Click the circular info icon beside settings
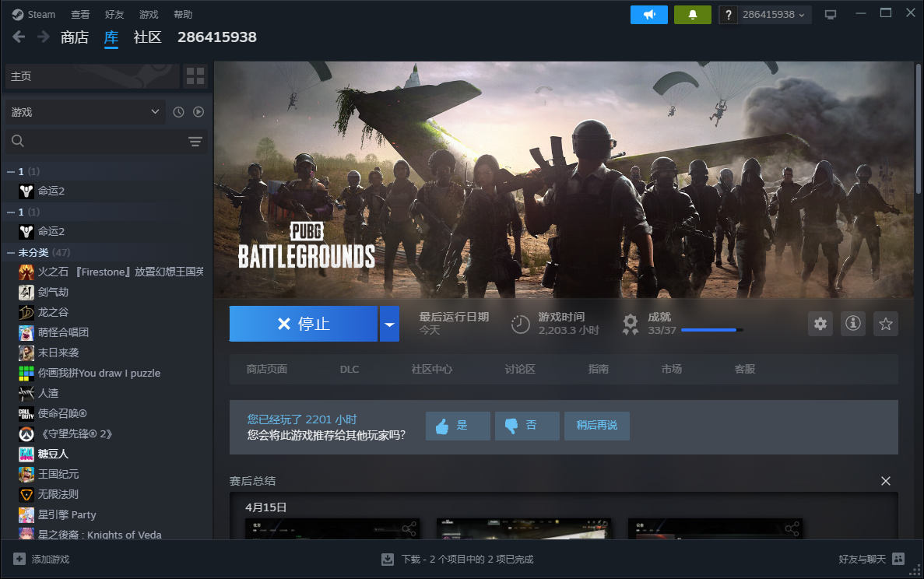The width and height of the screenshot is (924, 579). (852, 324)
